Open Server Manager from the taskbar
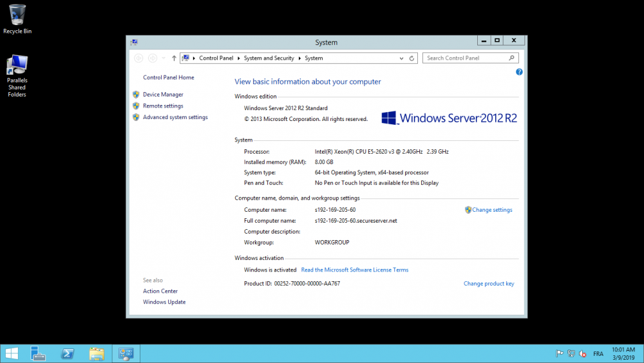The width and height of the screenshot is (644, 363). click(38, 353)
